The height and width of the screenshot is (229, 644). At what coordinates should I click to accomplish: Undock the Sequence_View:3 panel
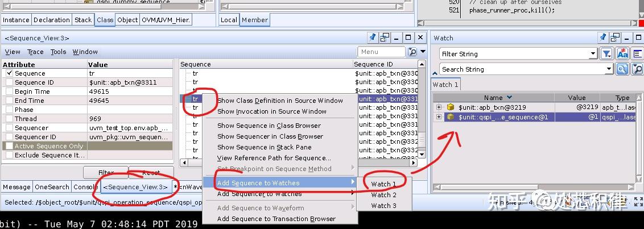385,38
